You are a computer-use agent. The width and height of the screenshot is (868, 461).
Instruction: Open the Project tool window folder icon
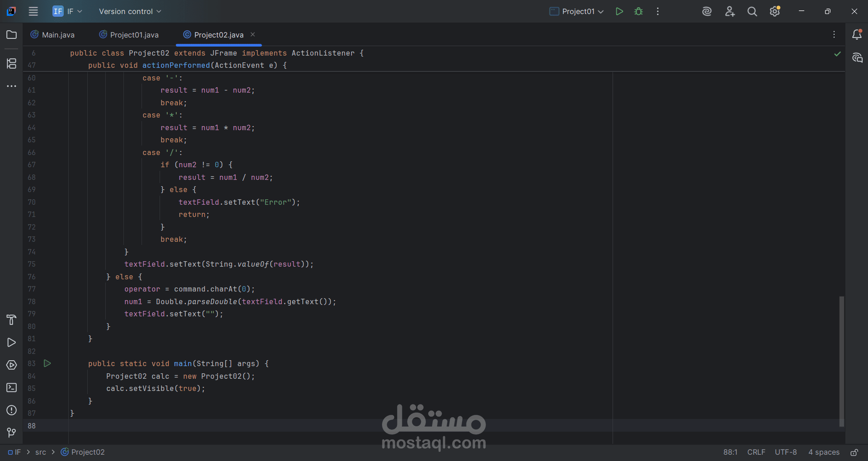coord(12,35)
